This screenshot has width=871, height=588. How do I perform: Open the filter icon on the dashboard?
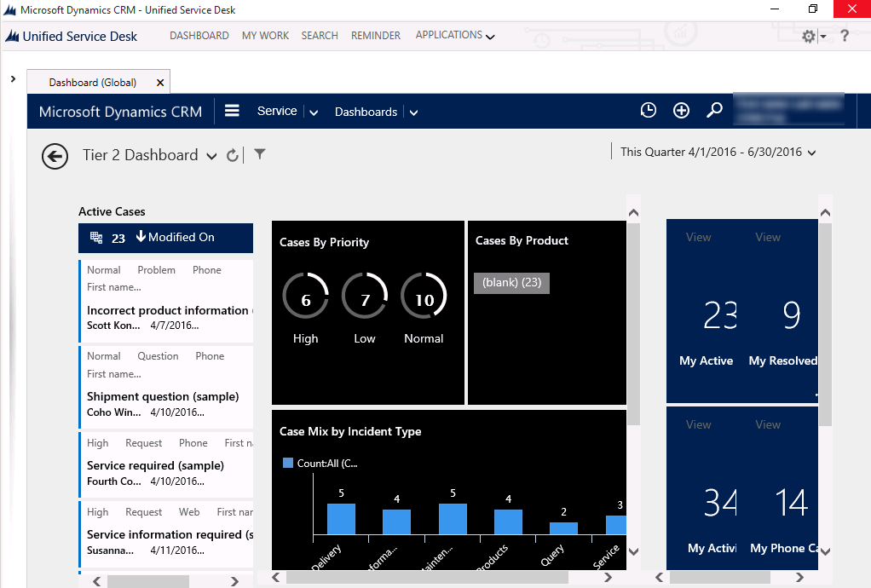pyautogui.click(x=259, y=155)
